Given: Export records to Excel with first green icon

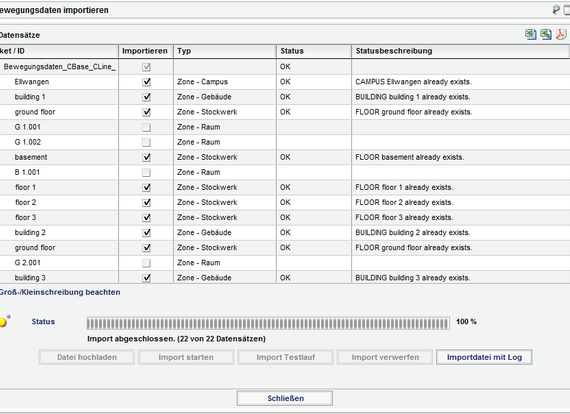Looking at the screenshot, I should coord(531,35).
